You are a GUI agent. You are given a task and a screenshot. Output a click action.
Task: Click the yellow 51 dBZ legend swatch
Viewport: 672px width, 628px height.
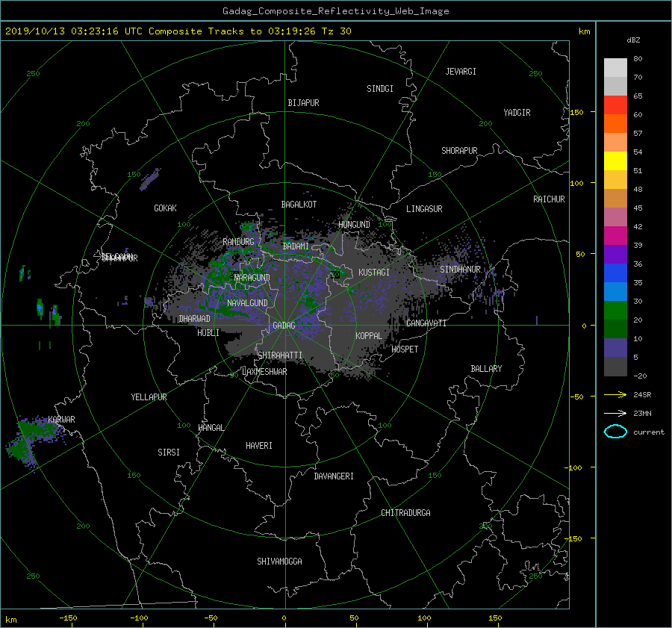coord(615,161)
